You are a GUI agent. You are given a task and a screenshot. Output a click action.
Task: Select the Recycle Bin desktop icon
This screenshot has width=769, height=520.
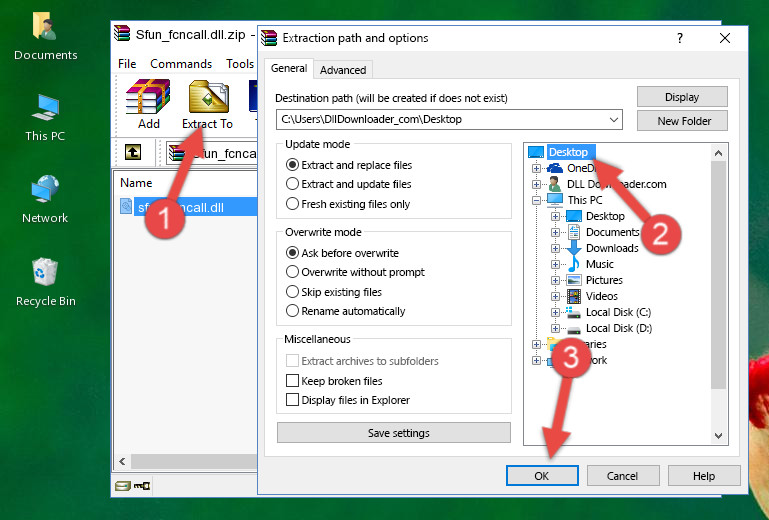pyautogui.click(x=45, y=272)
